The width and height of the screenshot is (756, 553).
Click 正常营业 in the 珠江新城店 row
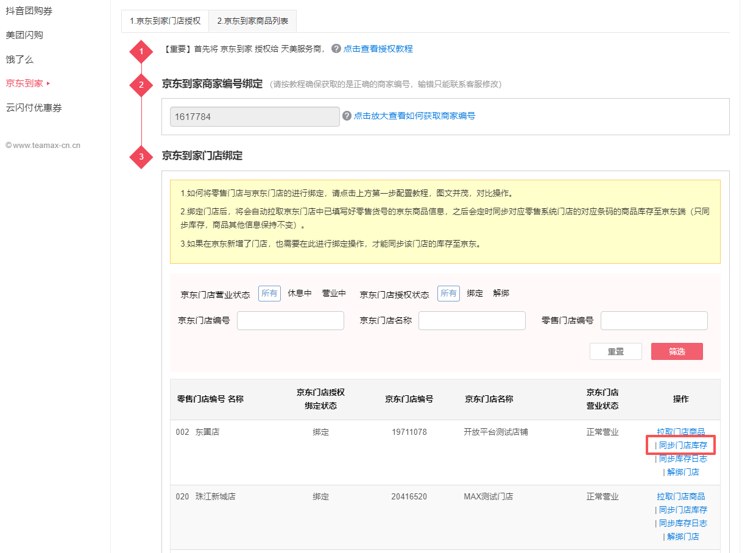[x=602, y=497]
